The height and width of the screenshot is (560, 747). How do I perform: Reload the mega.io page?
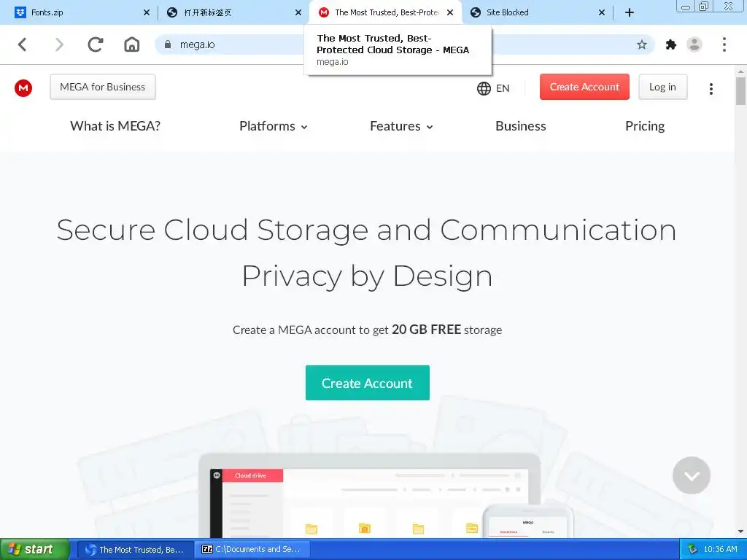[96, 44]
